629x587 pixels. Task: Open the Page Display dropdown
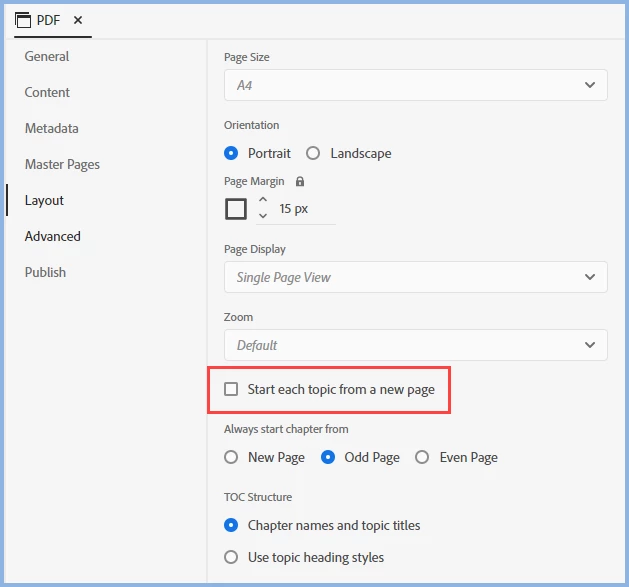pyautogui.click(x=416, y=277)
